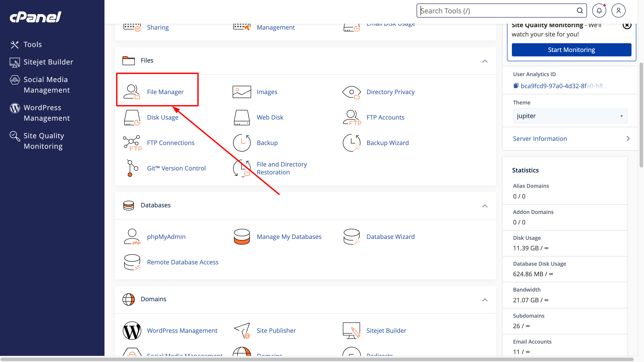Open the File Manager link
The height and width of the screenshot is (362, 644).
(165, 92)
